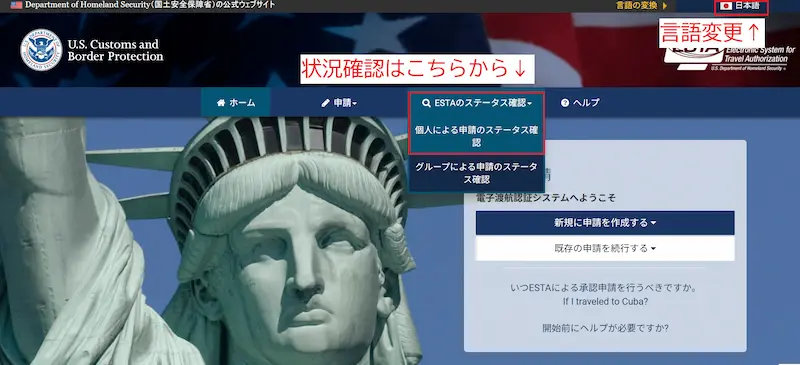Click the pencil icon beside 申請

pos(326,103)
